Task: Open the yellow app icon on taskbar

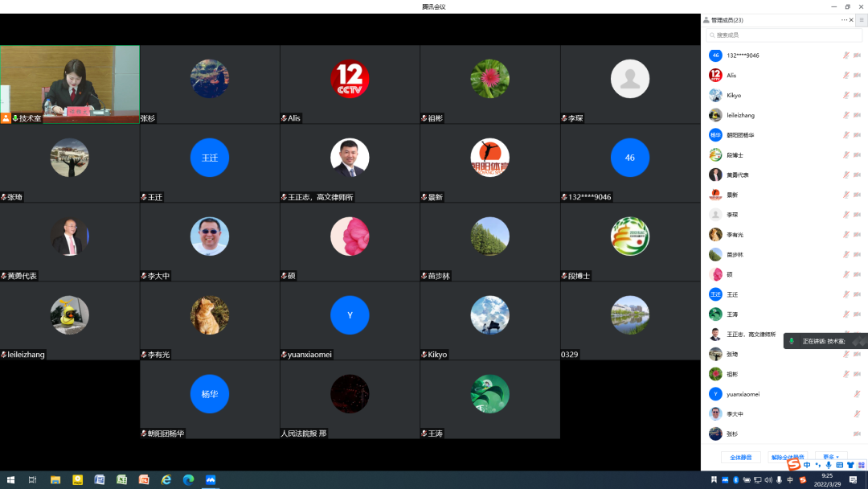Action: click(77, 479)
